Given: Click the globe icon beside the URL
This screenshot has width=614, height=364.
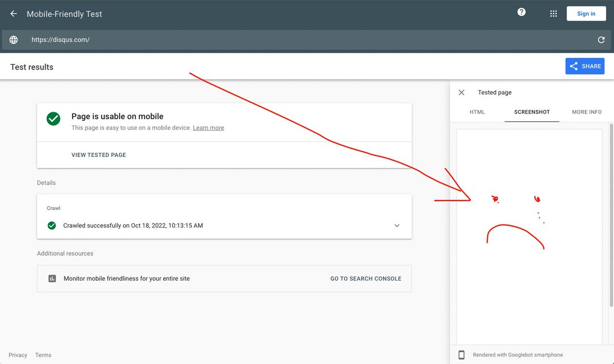Looking at the screenshot, I should (14, 40).
